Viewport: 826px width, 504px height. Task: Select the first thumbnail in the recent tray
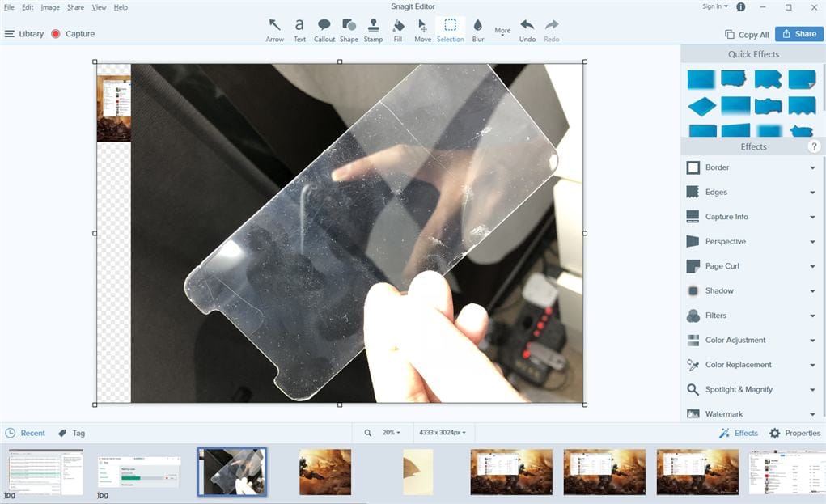[45, 472]
